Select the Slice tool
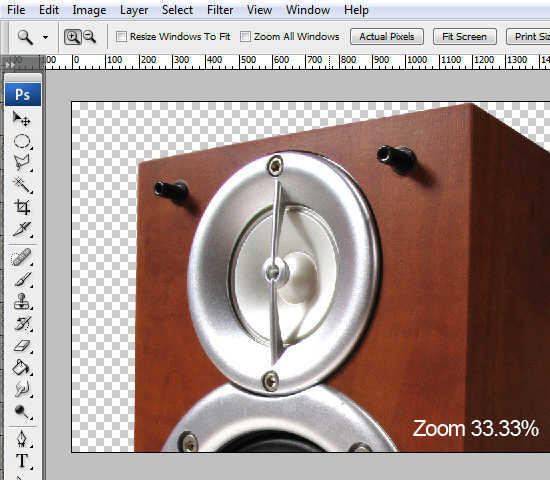Image resolution: width=550 pixels, height=480 pixels. [x=22, y=229]
